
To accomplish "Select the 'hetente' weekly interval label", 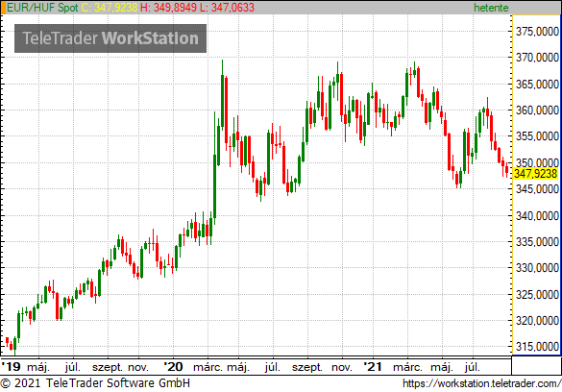I will click(491, 8).
